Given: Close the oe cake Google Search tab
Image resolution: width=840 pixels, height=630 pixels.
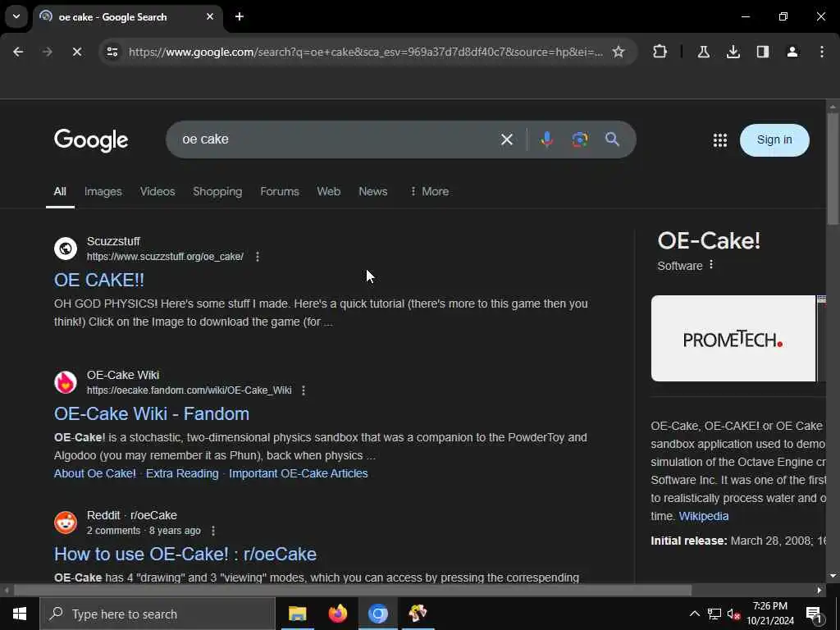Looking at the screenshot, I should click(x=210, y=16).
